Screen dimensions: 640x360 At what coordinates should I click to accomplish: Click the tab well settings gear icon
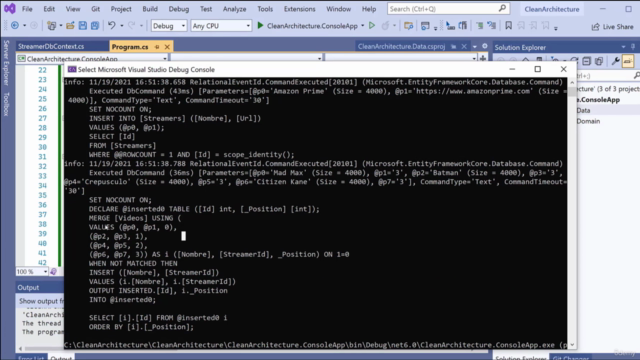click(484, 46)
